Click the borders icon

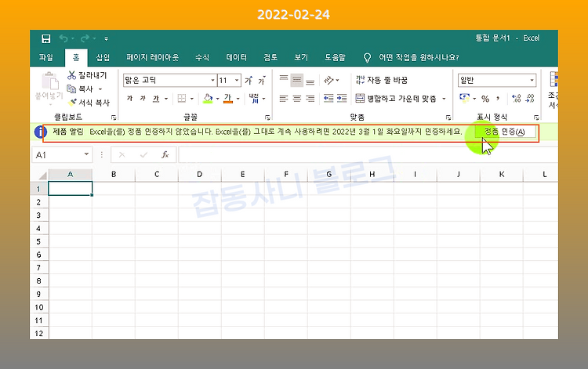coord(182,99)
